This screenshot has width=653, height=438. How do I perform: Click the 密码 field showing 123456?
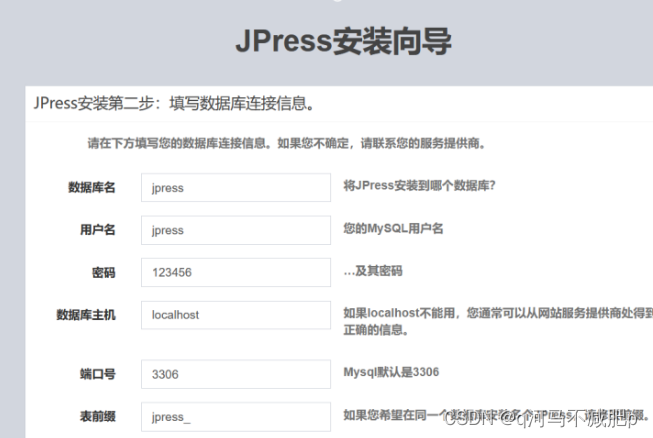coord(236,272)
